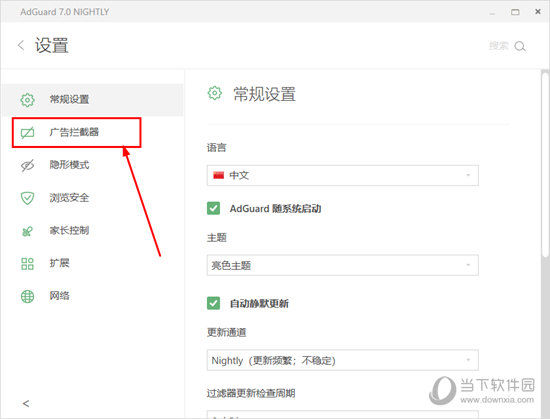Click the globe icon for 网络
Viewport: 550px width, 419px height.
point(27,296)
